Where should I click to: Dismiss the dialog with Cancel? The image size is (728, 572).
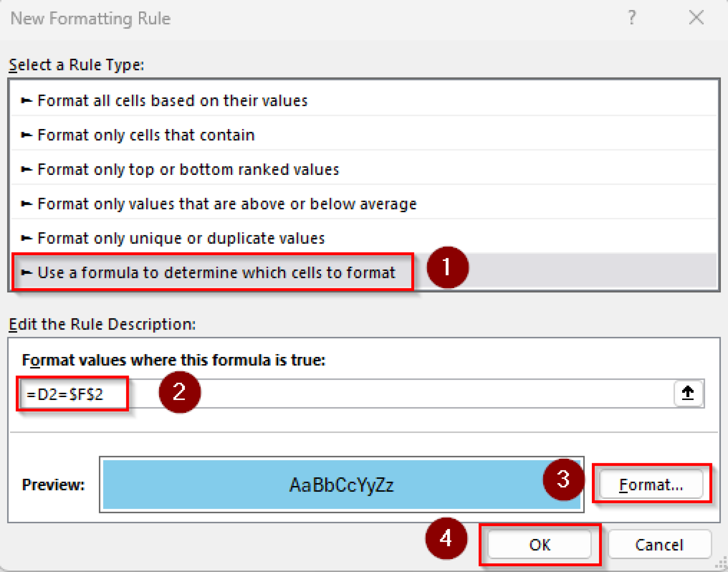(x=659, y=545)
